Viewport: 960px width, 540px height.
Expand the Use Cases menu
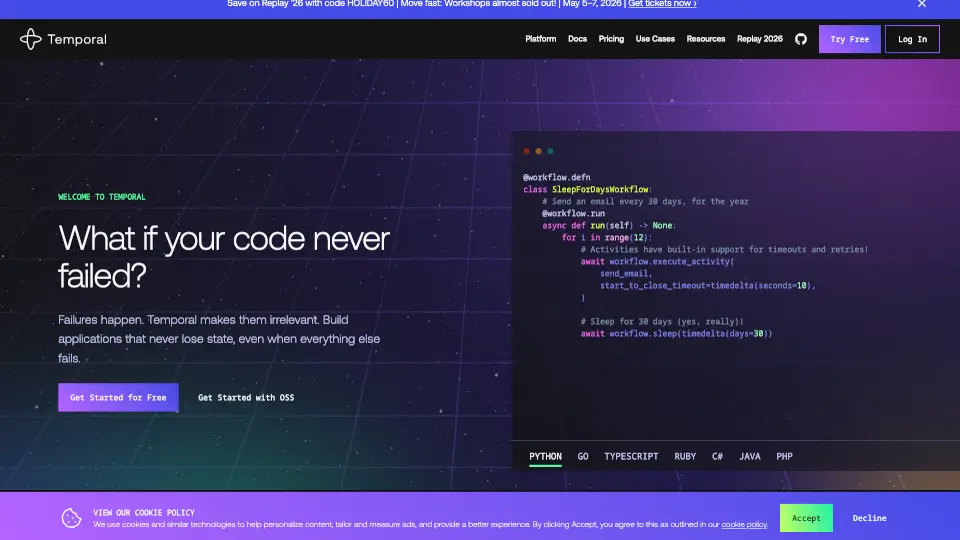(655, 39)
